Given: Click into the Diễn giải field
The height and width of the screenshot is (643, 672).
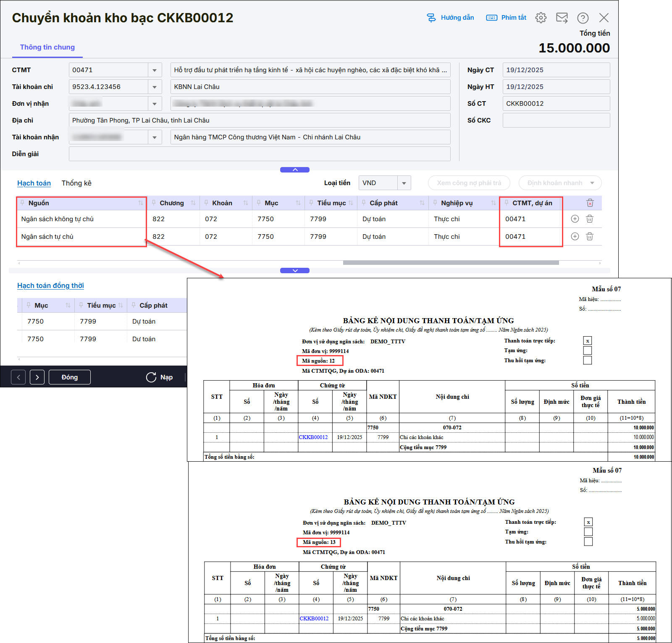Looking at the screenshot, I should click(259, 154).
